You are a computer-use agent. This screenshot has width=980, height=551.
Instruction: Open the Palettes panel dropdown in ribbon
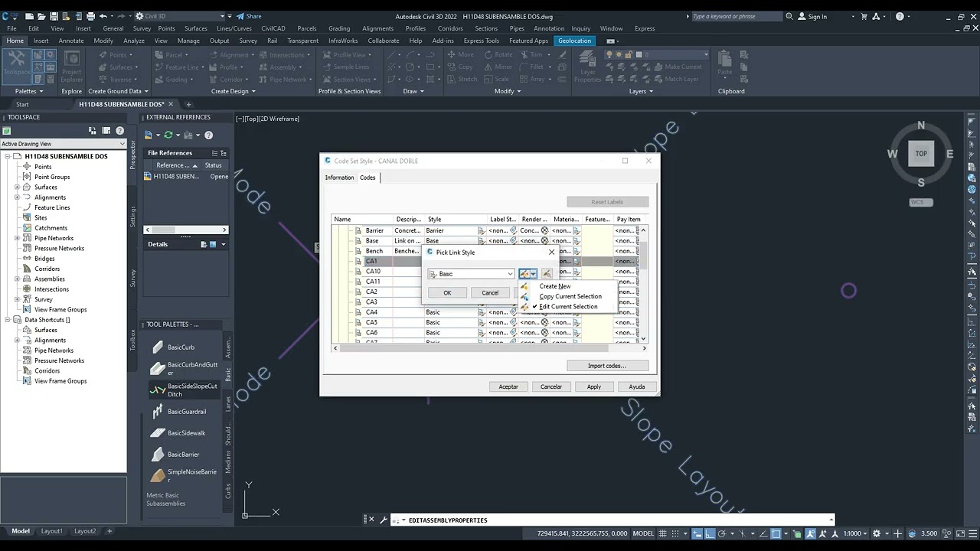click(x=29, y=91)
